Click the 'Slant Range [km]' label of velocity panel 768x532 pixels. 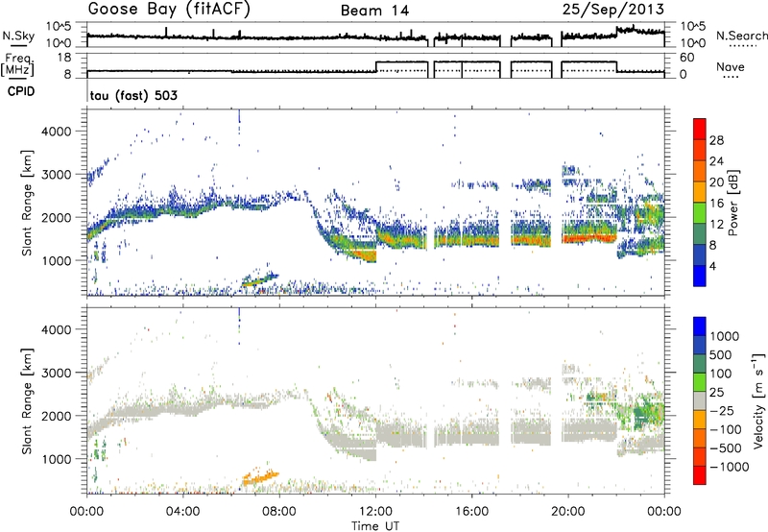[x=27, y=401]
